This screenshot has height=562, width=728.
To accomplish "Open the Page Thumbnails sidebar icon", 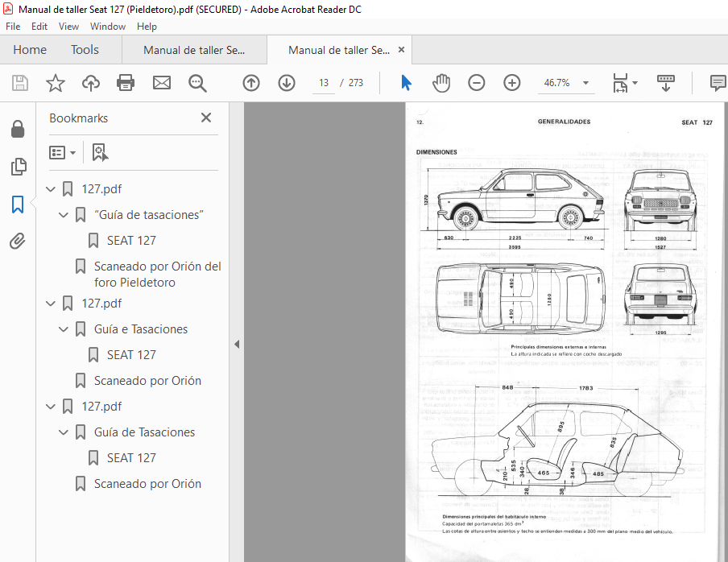I will (18, 167).
